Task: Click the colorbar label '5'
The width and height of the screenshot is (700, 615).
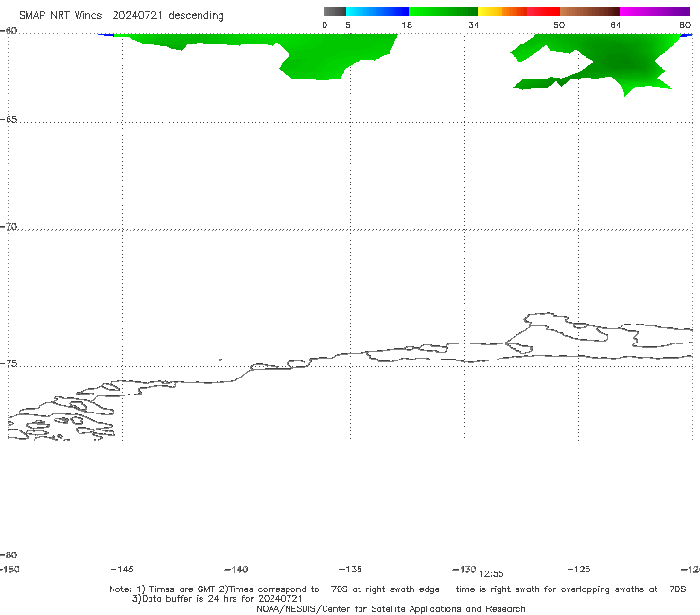Action: click(x=348, y=26)
